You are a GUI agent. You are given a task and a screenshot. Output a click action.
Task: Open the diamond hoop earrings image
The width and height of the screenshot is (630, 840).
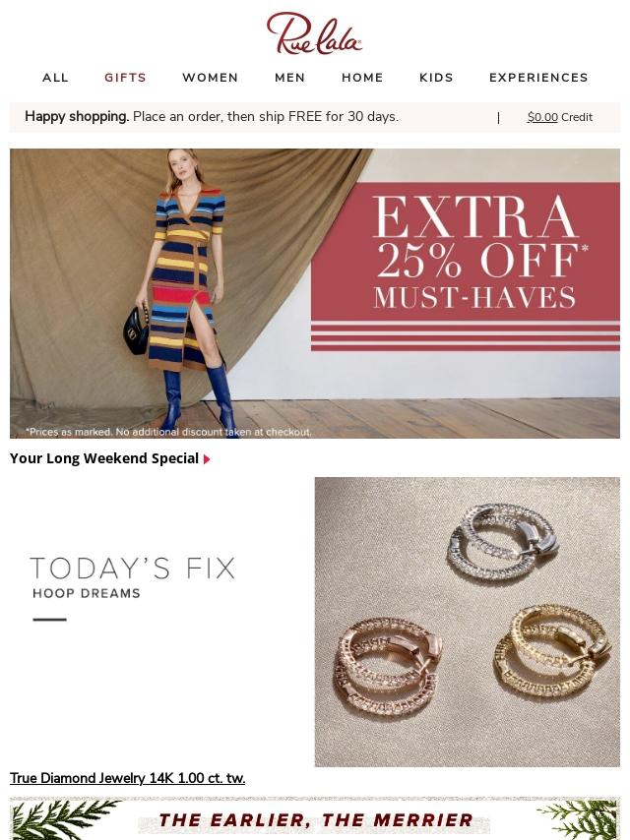[x=468, y=622]
